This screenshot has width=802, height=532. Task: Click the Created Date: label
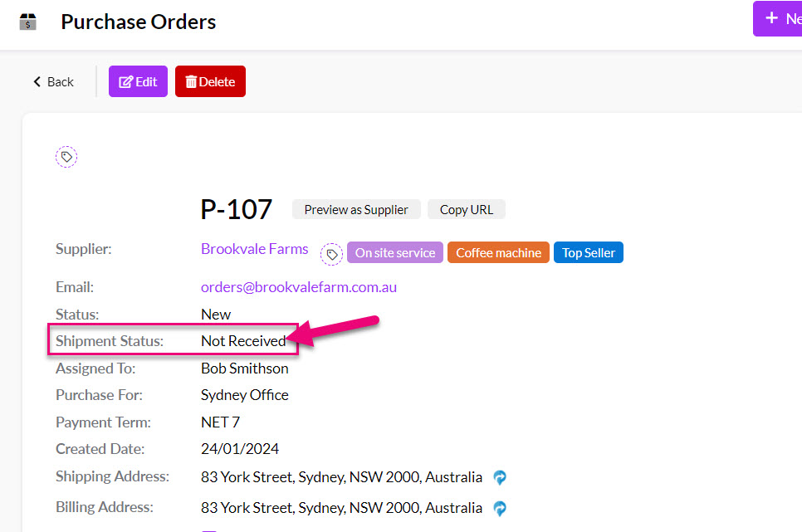[x=100, y=449]
